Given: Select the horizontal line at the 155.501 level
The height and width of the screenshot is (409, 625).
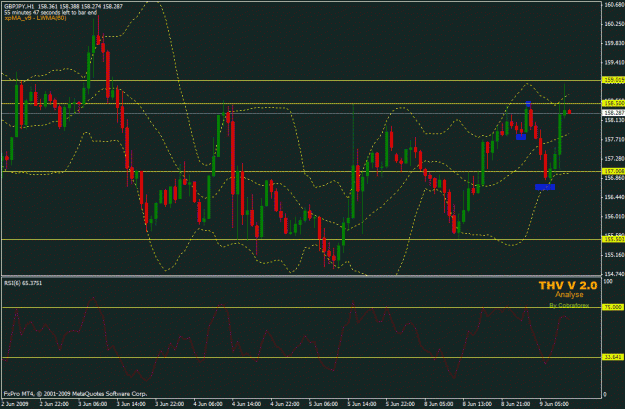Looking at the screenshot, I should tap(301, 240).
